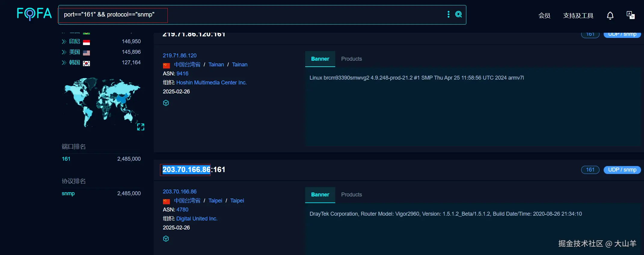644x255 pixels.
Task: Click the Linux brcm93390smwvg2 banner text
Action: pyautogui.click(x=417, y=78)
